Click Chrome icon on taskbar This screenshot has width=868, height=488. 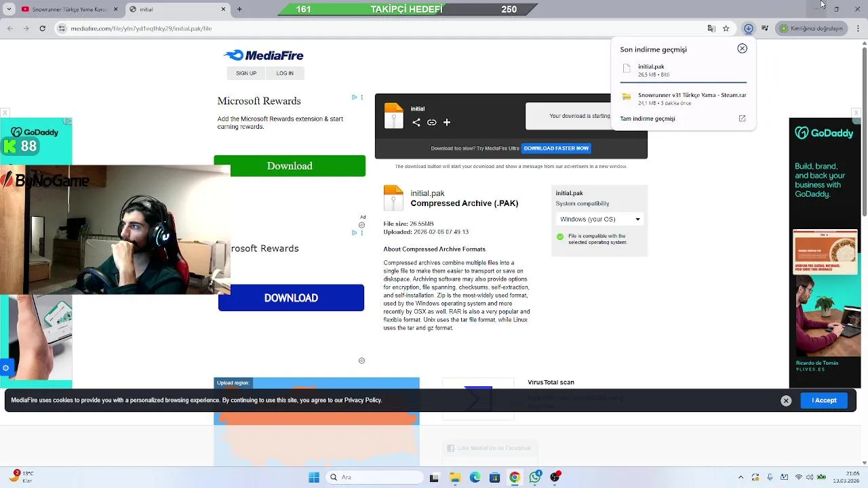(x=515, y=477)
